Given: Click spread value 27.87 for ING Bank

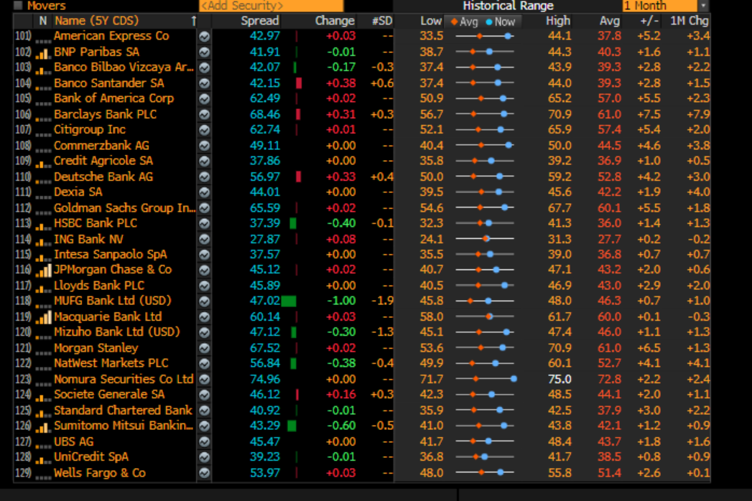Looking at the screenshot, I should (265, 239).
